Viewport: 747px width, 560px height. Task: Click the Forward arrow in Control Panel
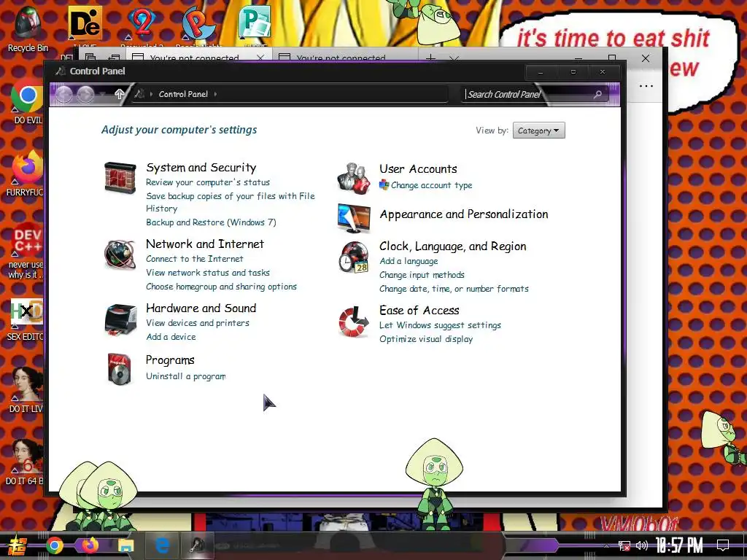point(86,94)
